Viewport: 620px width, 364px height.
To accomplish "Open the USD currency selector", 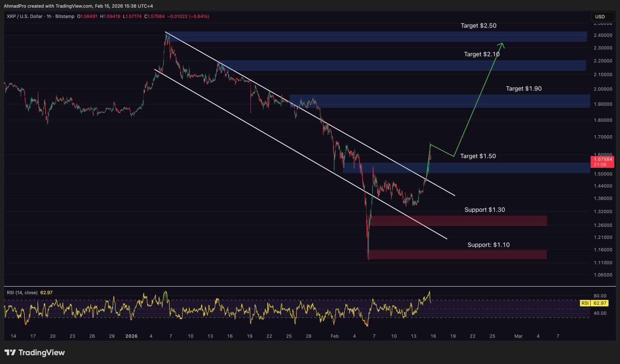I will point(603,17).
